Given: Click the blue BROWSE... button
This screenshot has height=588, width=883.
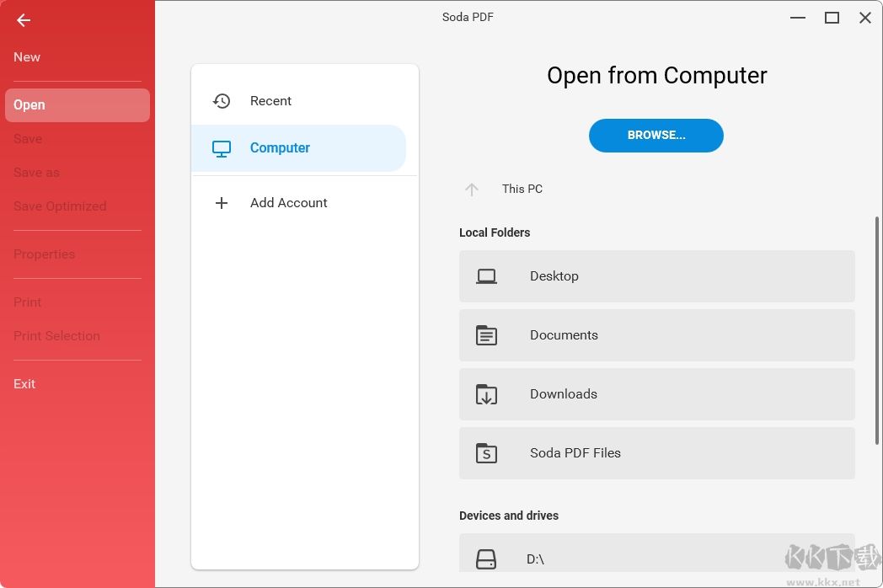Looking at the screenshot, I should point(656,135).
